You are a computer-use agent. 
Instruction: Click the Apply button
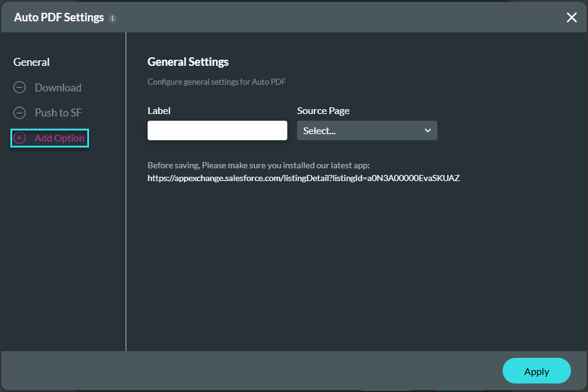click(x=537, y=371)
